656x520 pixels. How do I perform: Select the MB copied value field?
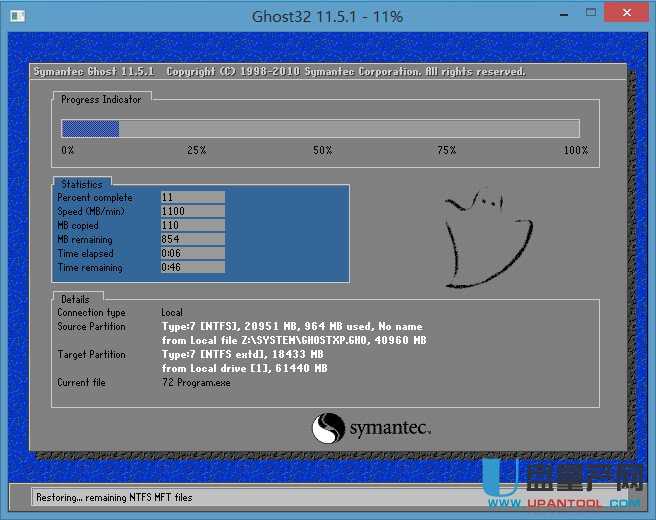[x=192, y=226]
